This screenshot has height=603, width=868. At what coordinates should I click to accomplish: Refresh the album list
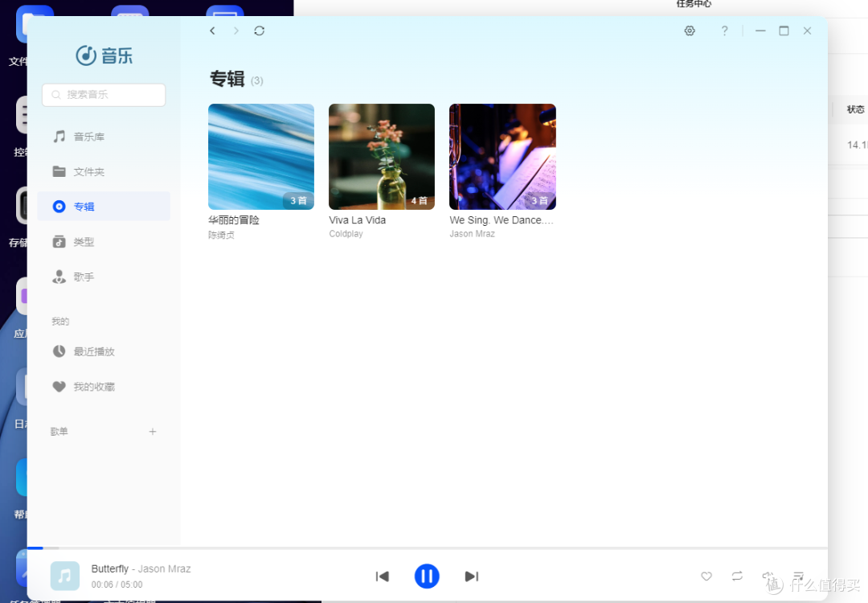pos(259,31)
